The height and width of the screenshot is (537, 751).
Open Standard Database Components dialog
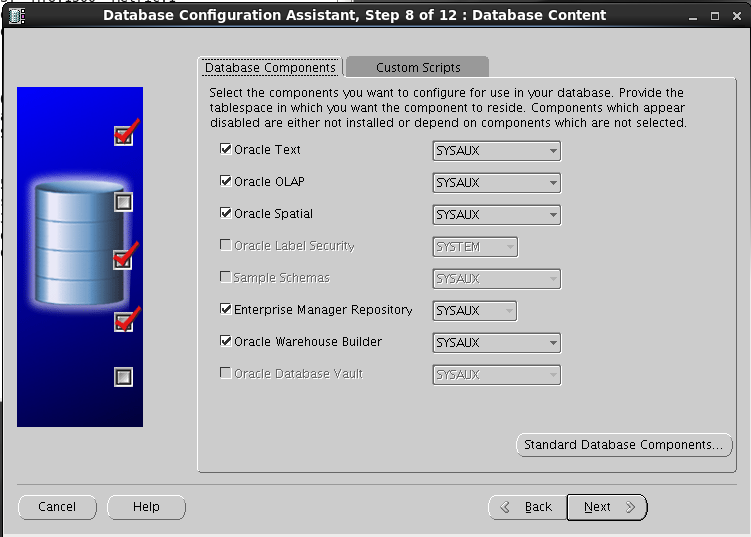[x=624, y=445]
